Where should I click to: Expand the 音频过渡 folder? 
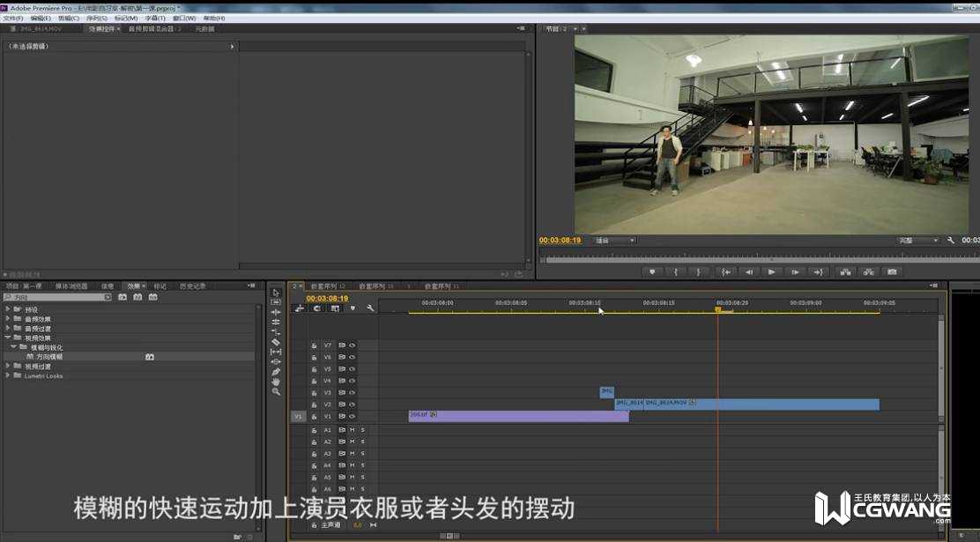pyautogui.click(x=8, y=328)
